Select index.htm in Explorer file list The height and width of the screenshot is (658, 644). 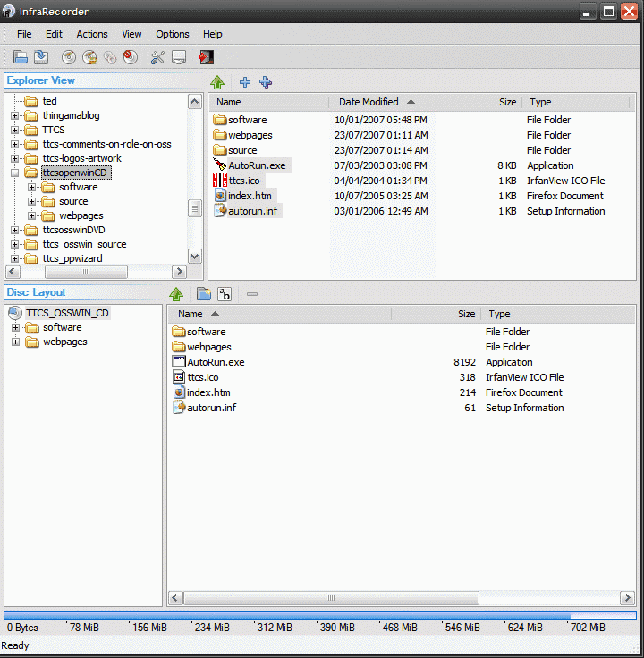coord(250,196)
